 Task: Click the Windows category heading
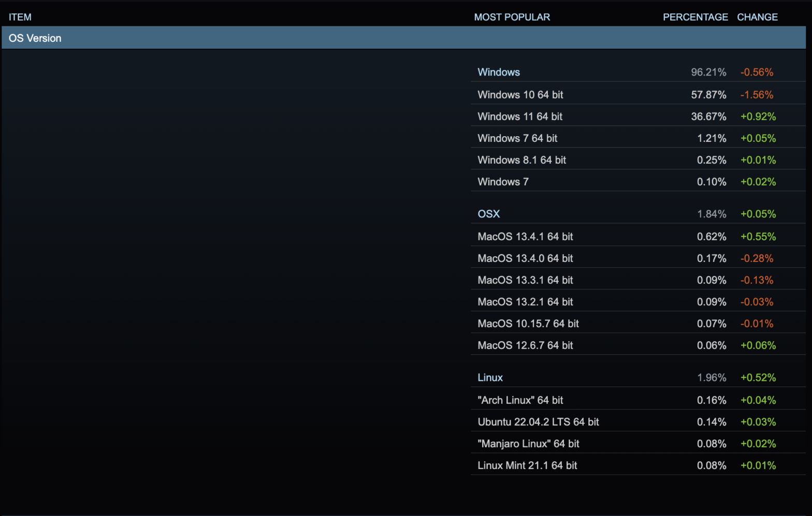tap(498, 72)
